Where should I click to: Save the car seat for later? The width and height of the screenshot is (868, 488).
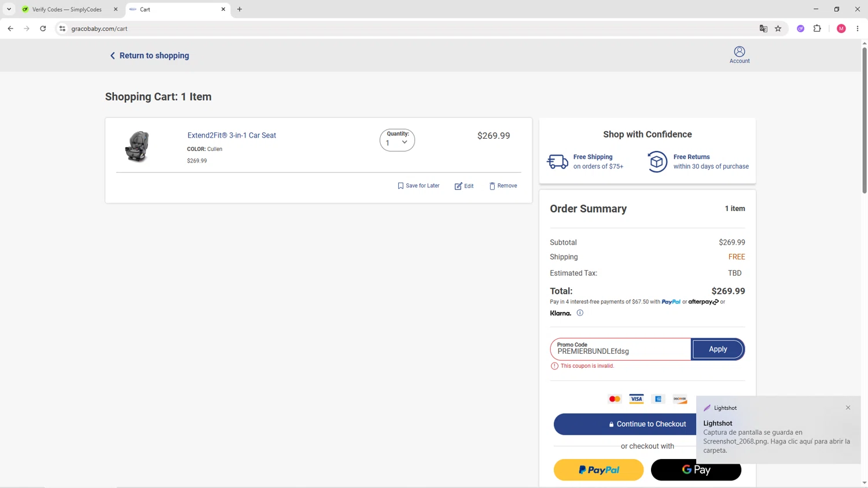[x=418, y=186]
